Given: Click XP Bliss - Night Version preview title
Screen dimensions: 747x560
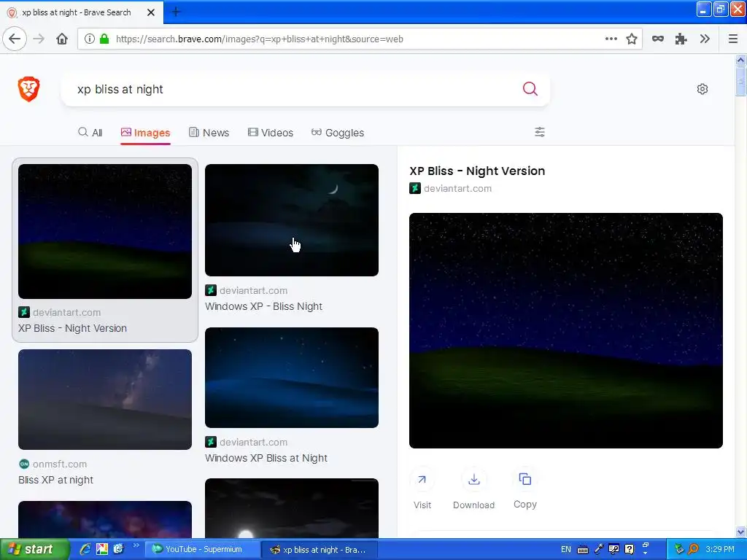Looking at the screenshot, I should click(x=477, y=171).
